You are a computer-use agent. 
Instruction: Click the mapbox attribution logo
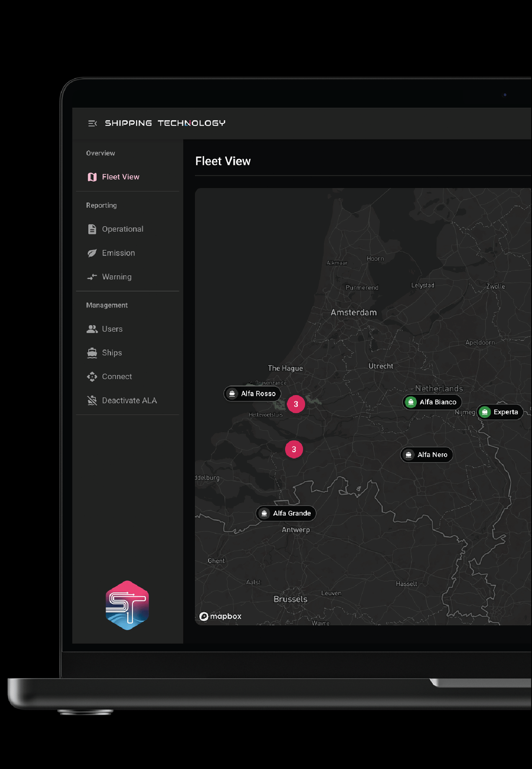[x=221, y=616]
